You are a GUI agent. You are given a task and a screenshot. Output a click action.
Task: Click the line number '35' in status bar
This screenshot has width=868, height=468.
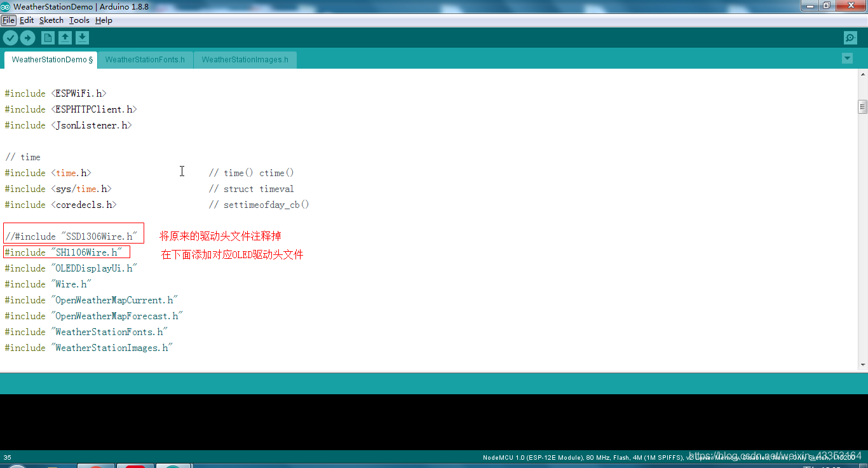click(x=7, y=457)
